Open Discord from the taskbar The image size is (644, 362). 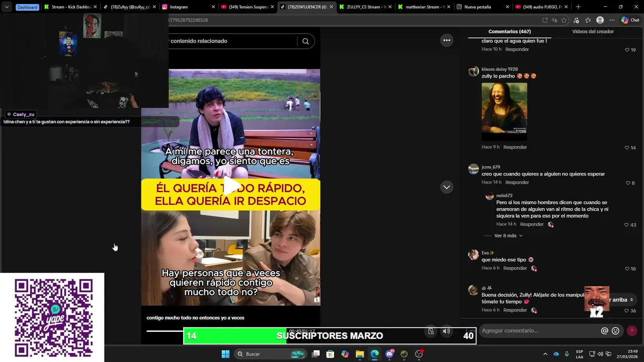coord(389,354)
